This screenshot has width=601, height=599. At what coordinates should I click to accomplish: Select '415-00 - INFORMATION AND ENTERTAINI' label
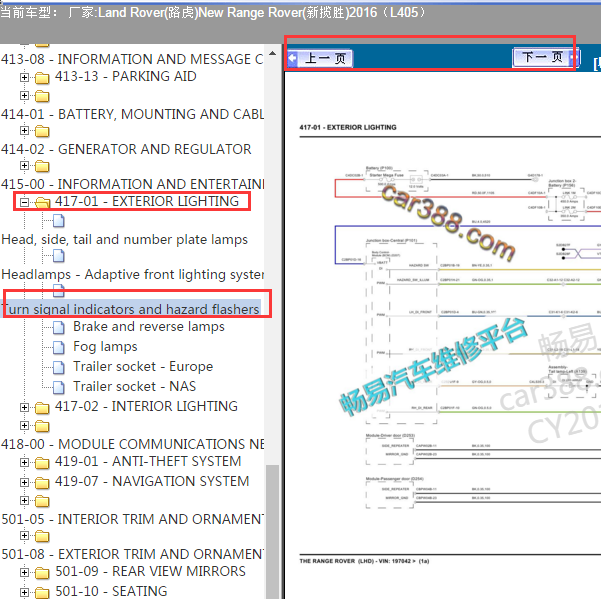pos(132,184)
